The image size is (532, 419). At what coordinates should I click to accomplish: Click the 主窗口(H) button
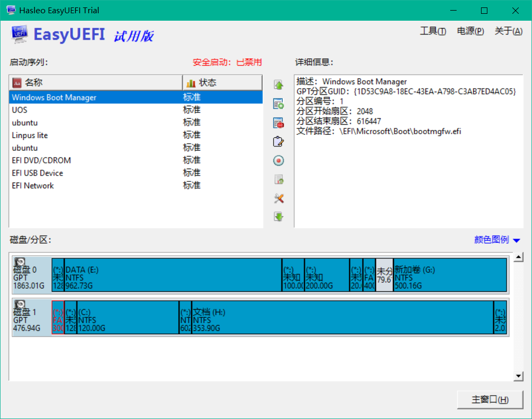(x=490, y=400)
